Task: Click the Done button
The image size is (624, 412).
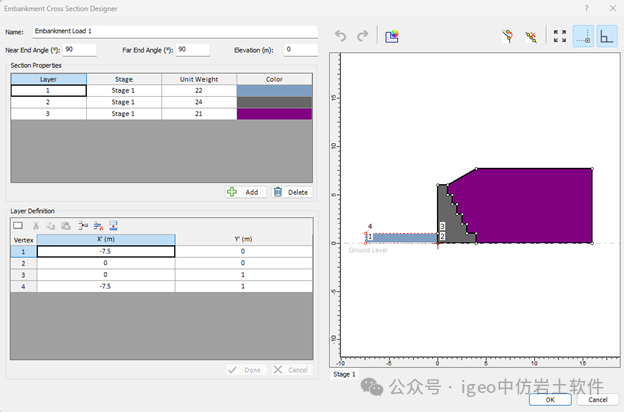Action: pos(246,370)
